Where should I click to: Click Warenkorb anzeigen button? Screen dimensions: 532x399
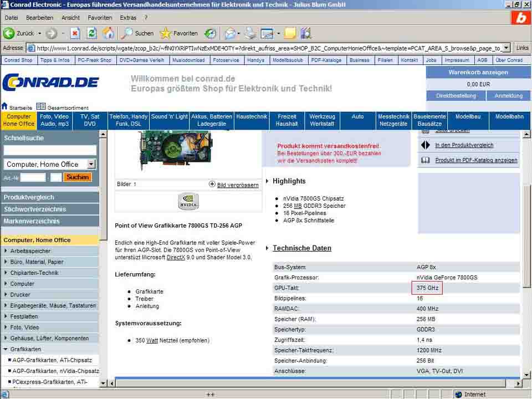478,72
